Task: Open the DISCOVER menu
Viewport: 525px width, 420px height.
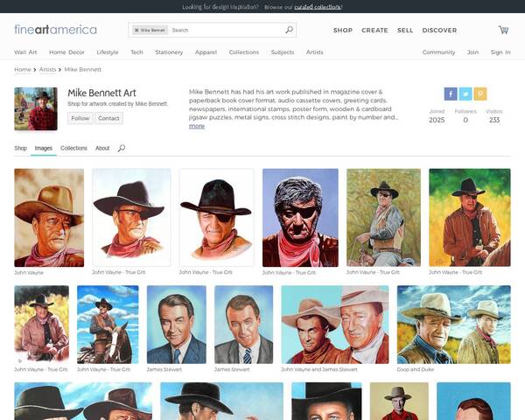Action: tap(439, 30)
